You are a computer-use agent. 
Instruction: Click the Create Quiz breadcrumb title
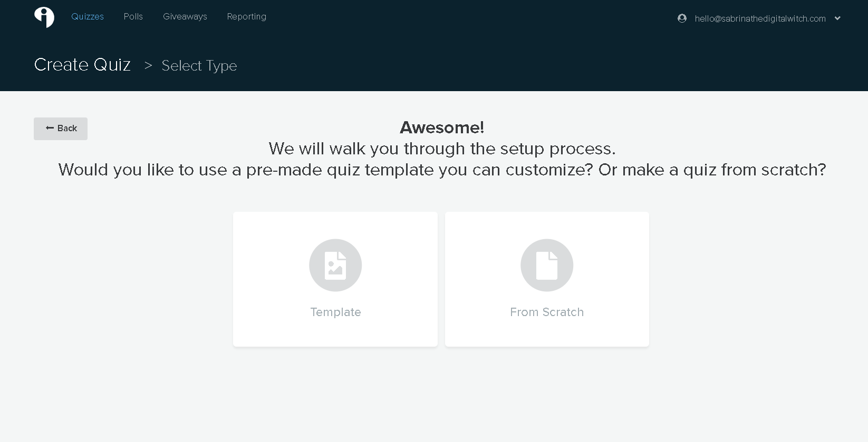pos(82,65)
